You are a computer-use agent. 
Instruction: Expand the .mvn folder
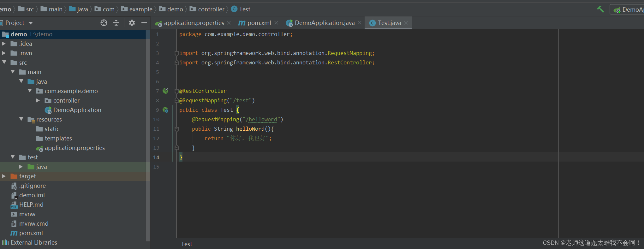(4, 53)
